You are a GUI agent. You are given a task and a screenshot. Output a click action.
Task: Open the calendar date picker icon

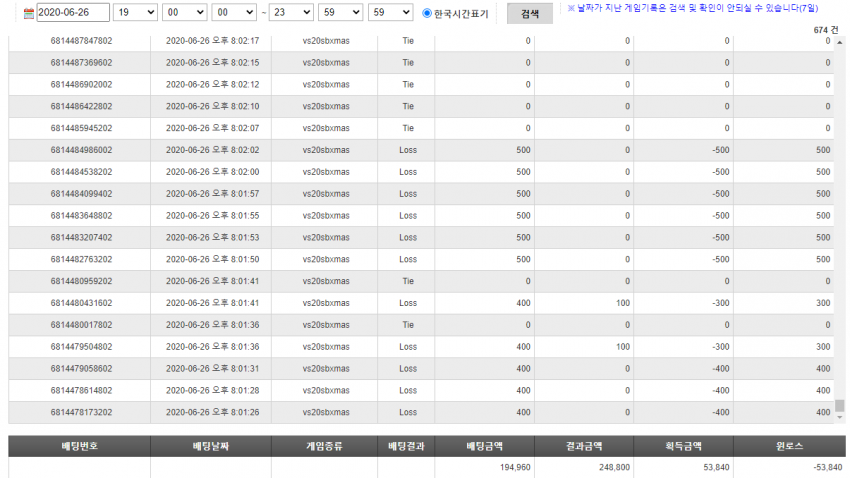click(x=29, y=14)
